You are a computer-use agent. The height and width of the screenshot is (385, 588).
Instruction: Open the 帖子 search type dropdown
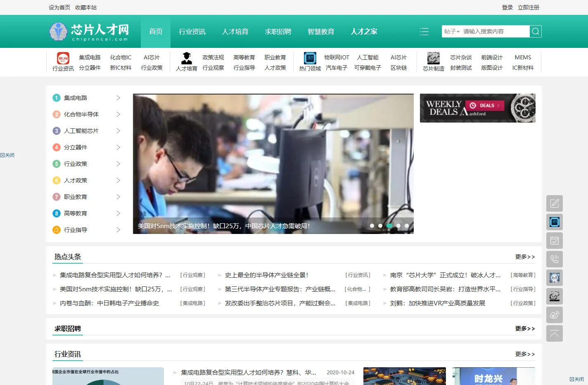click(x=452, y=31)
